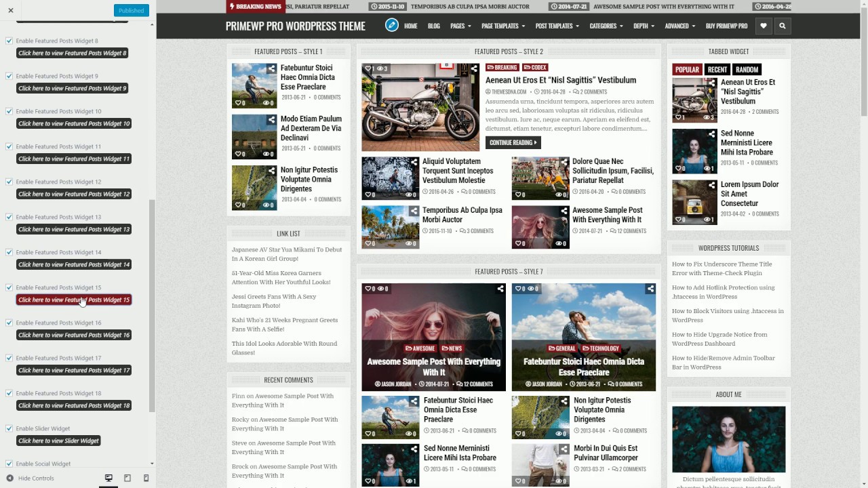Toggle Enable Social Widget checkbox

(9, 464)
